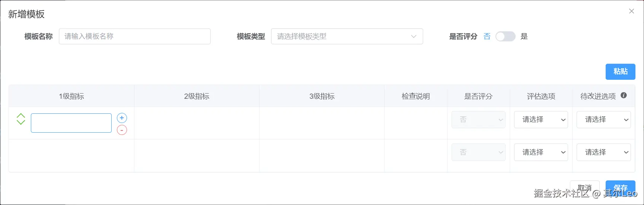
Task: Open first row 待改进选项 dropdown
Action: coord(603,120)
